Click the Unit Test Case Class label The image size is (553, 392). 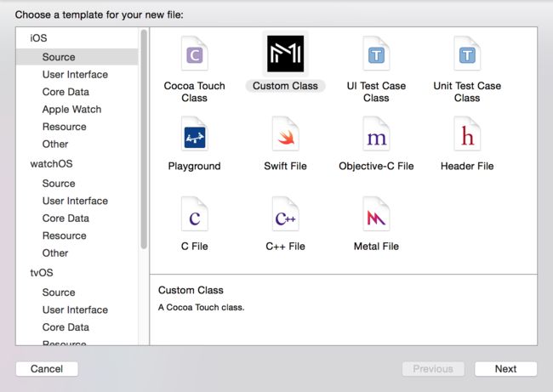(x=467, y=92)
